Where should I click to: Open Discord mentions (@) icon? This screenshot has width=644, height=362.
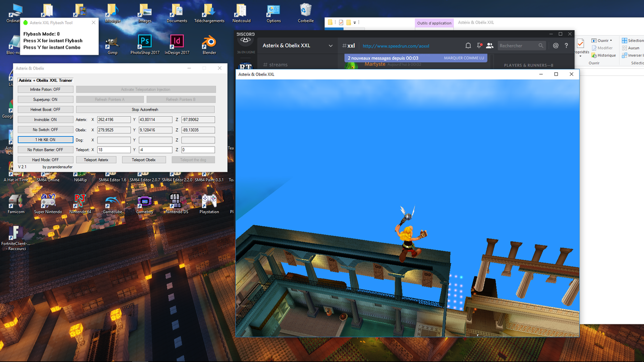pos(555,46)
